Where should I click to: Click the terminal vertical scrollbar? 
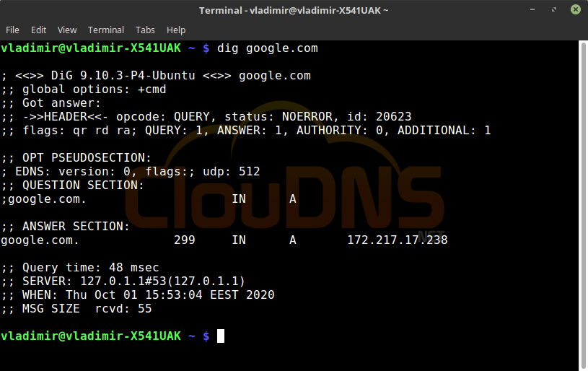(x=583, y=206)
